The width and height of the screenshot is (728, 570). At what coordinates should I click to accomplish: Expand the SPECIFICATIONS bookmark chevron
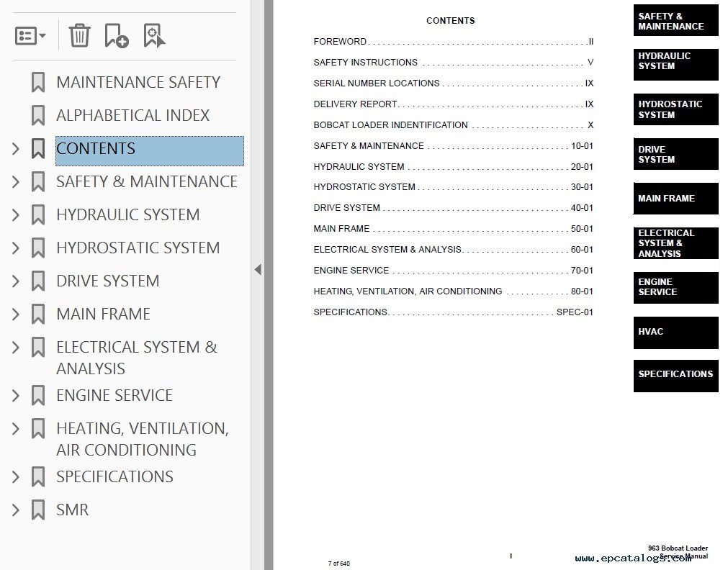[x=16, y=477]
